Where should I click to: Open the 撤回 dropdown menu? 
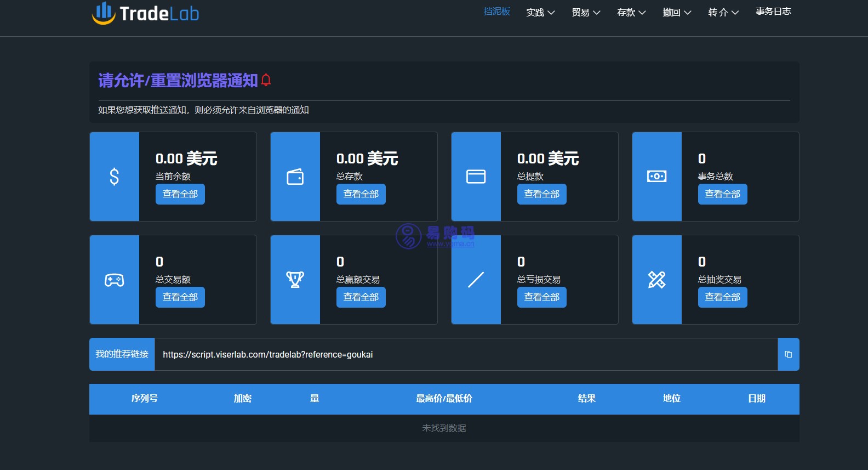coord(677,12)
